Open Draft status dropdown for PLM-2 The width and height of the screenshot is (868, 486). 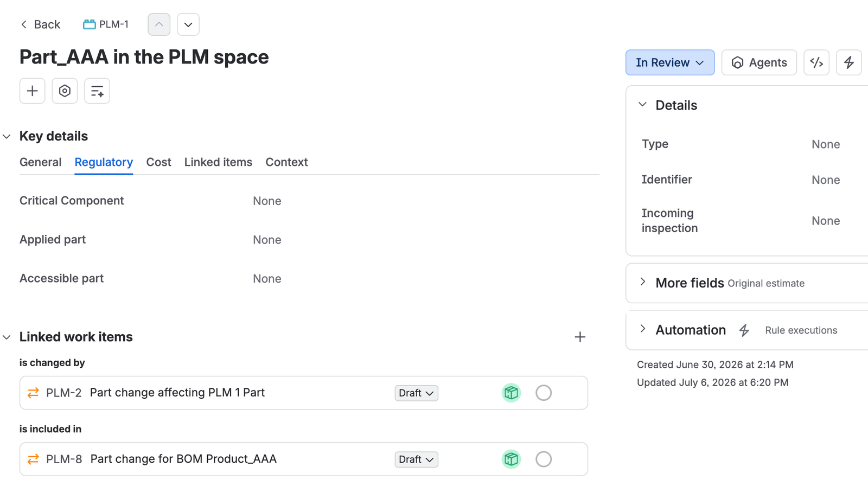click(x=416, y=393)
